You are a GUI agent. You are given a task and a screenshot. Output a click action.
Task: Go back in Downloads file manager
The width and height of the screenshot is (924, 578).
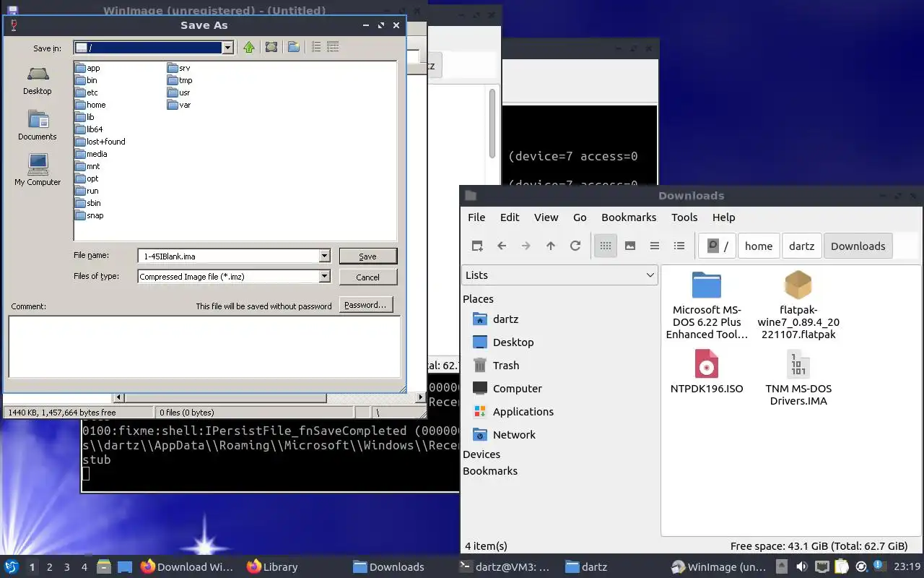coord(502,246)
